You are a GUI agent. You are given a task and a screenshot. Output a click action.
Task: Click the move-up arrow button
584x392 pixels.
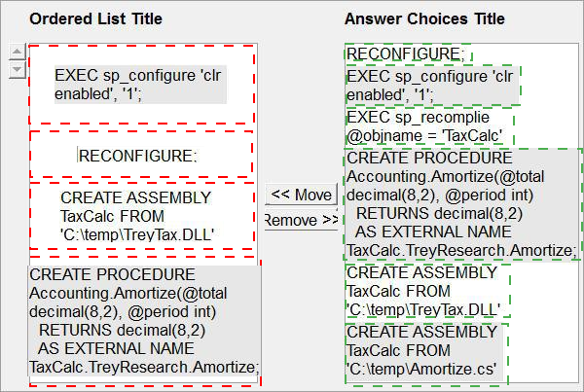click(x=17, y=52)
